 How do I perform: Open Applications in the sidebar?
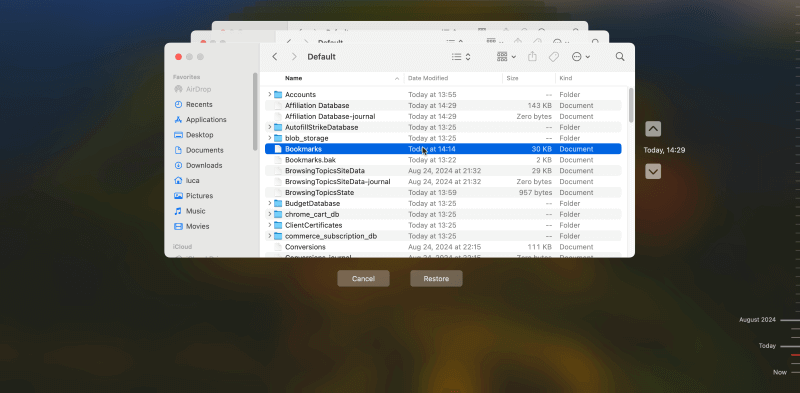[x=200, y=120]
